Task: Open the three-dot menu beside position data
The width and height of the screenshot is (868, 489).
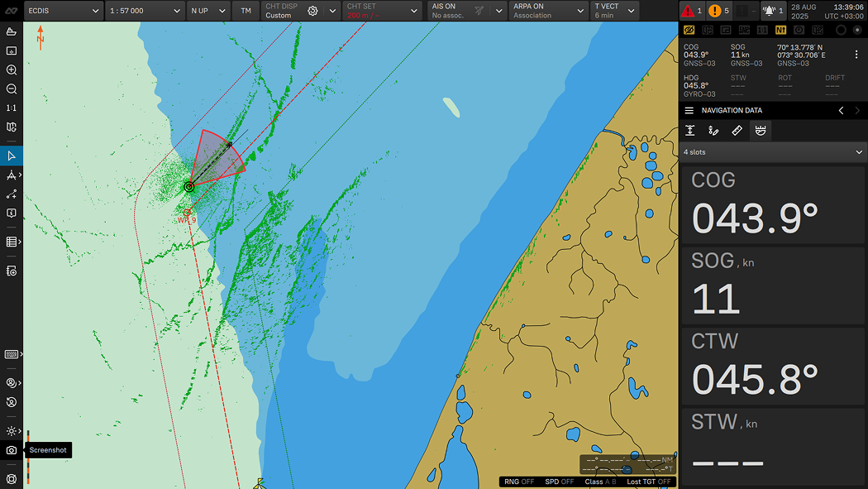Action: (856, 55)
